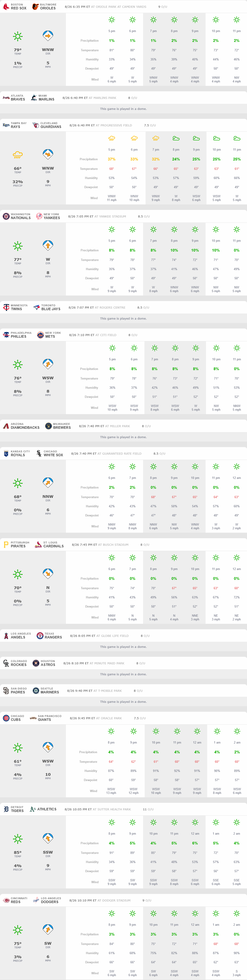Image resolution: width=247 pixels, height=980 pixels.
Task: Click the Boston Red Sox team logo
Action: pyautogui.click(x=6, y=6)
